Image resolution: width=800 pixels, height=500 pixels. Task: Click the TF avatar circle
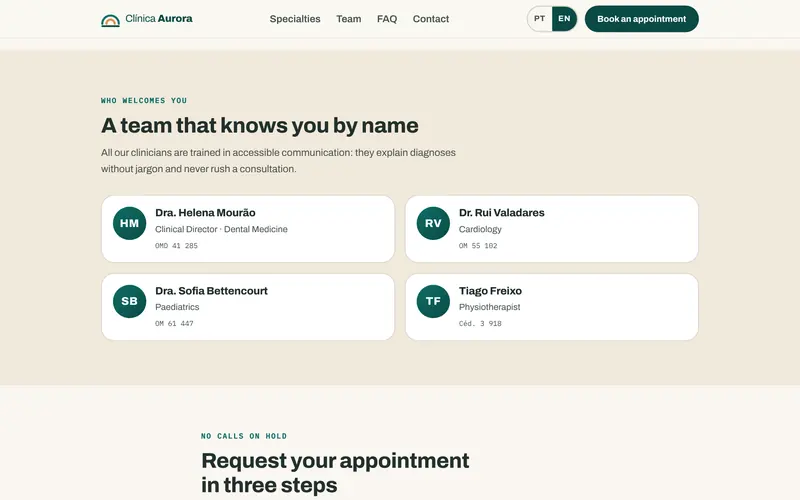433,302
